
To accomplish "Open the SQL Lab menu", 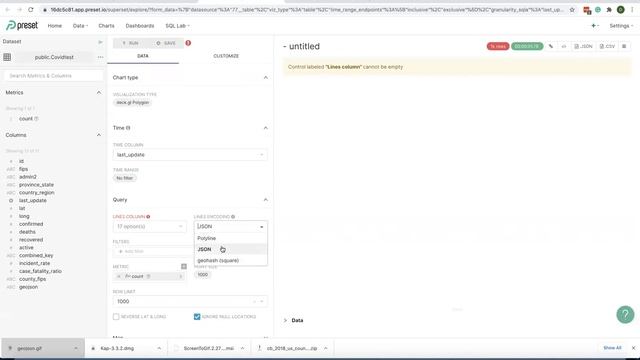I will click(x=177, y=26).
